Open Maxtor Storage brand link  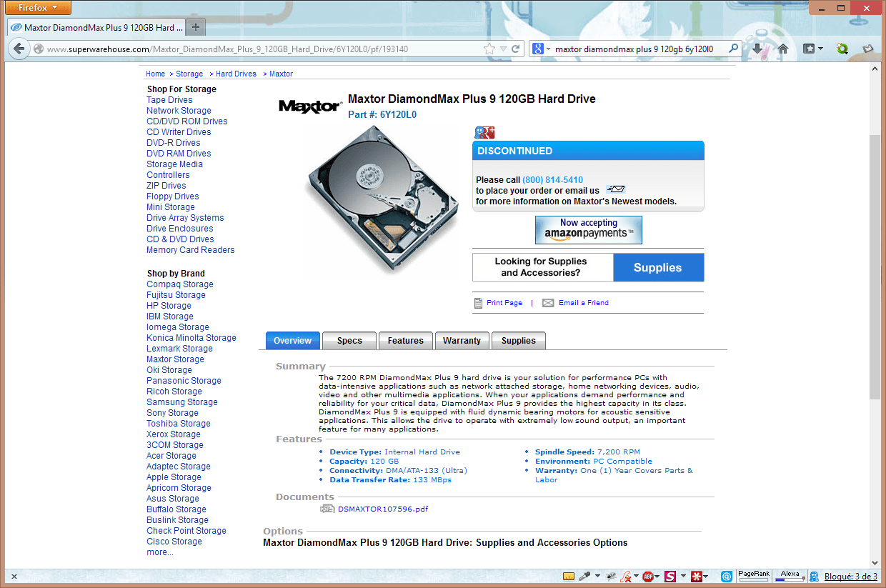point(175,359)
